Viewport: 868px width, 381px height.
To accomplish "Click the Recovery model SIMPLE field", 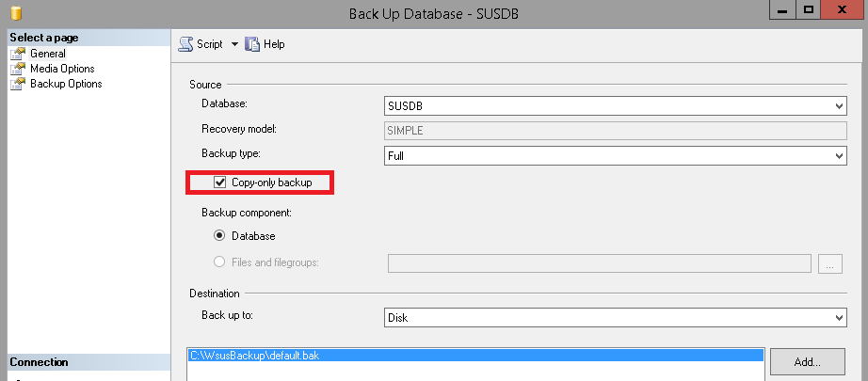I will [615, 131].
